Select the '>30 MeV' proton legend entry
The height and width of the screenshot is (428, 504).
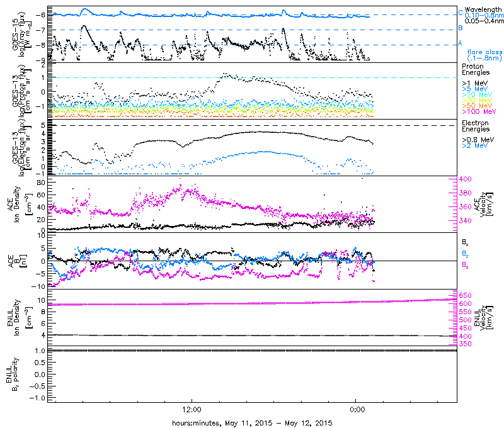tap(477, 100)
